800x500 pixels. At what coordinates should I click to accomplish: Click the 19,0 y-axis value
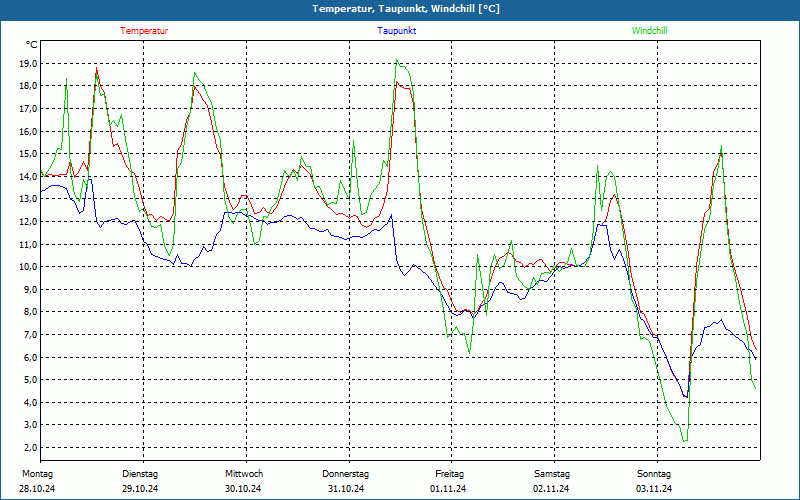28,64
